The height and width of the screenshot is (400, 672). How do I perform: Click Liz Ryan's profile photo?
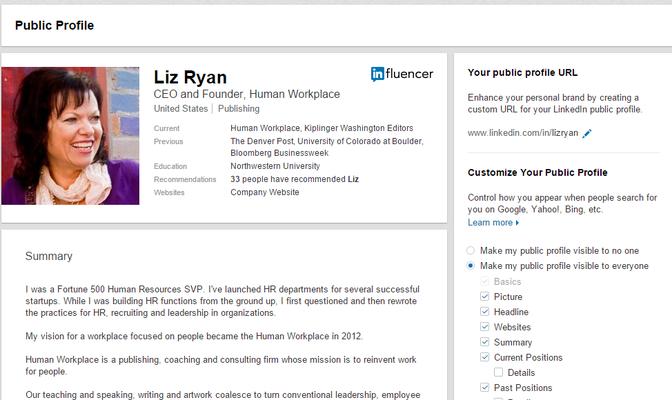tap(71, 136)
